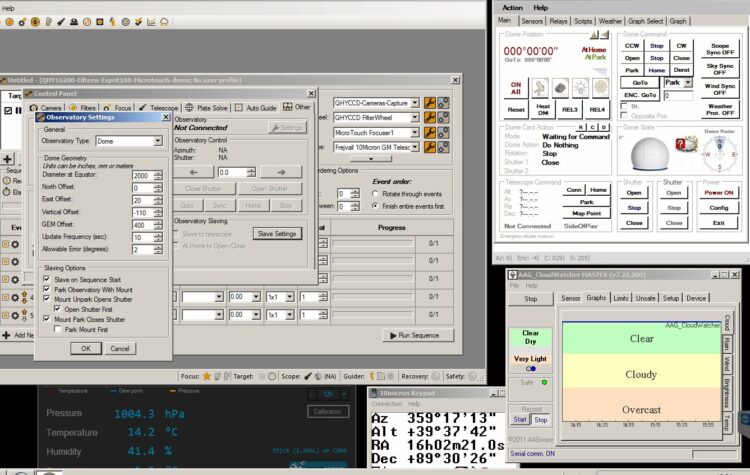Click connect icon next to MicroTouch Focuser1

tap(443, 133)
